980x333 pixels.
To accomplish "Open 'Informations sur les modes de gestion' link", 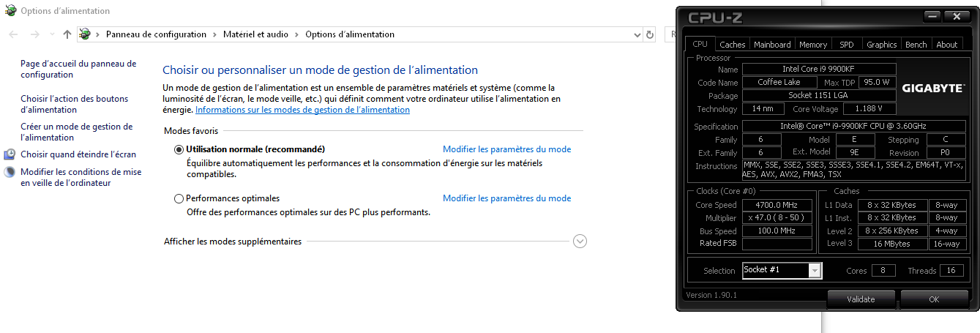I will [302, 110].
